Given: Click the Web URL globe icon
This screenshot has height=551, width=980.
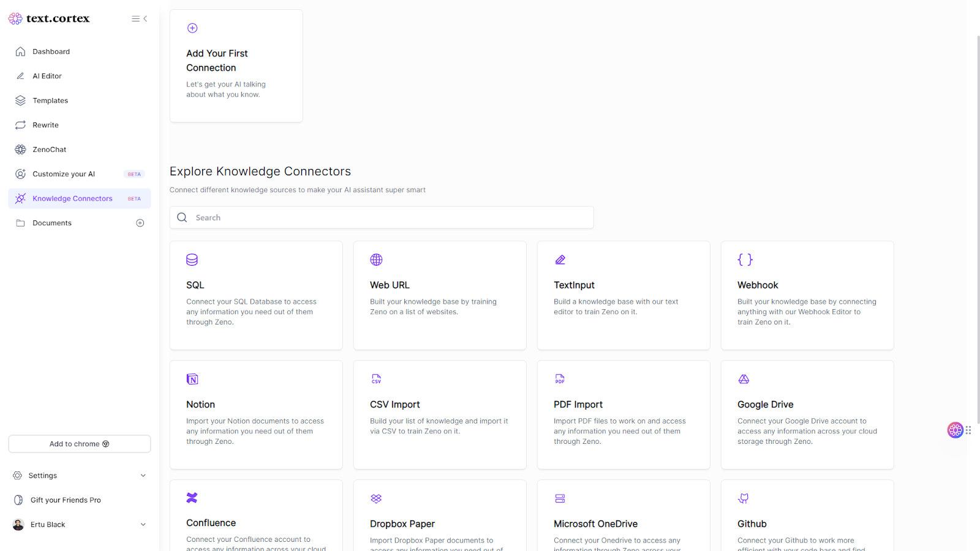Looking at the screenshot, I should 376,260.
